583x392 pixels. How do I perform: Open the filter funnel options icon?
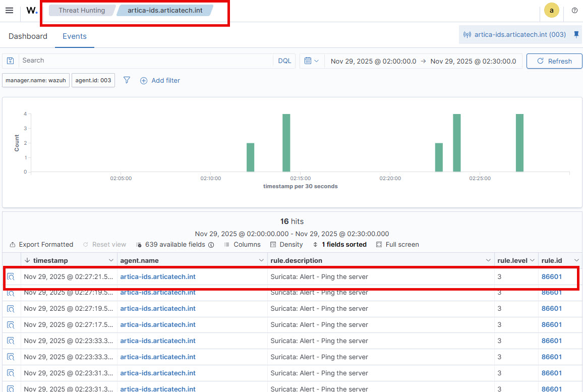tap(127, 80)
